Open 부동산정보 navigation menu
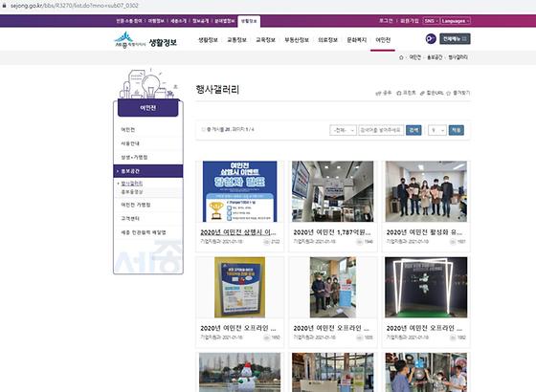Viewport: 536px width, 392px height. (297, 40)
